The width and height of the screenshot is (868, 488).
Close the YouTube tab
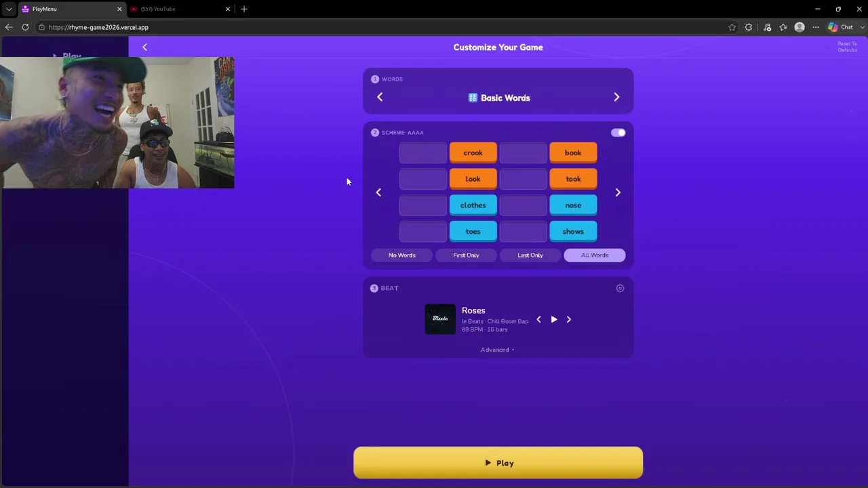[x=228, y=9]
